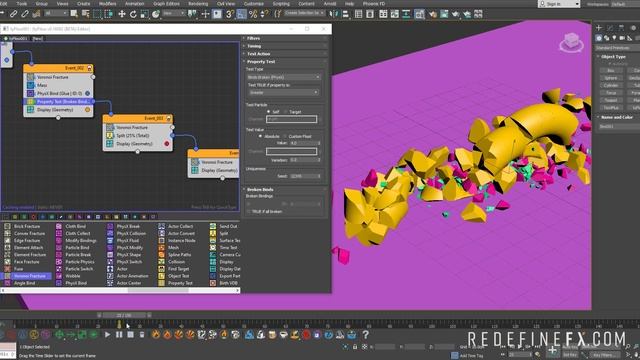Click the Sphere object type button
The image size is (640, 360).
pyautogui.click(x=611, y=78)
